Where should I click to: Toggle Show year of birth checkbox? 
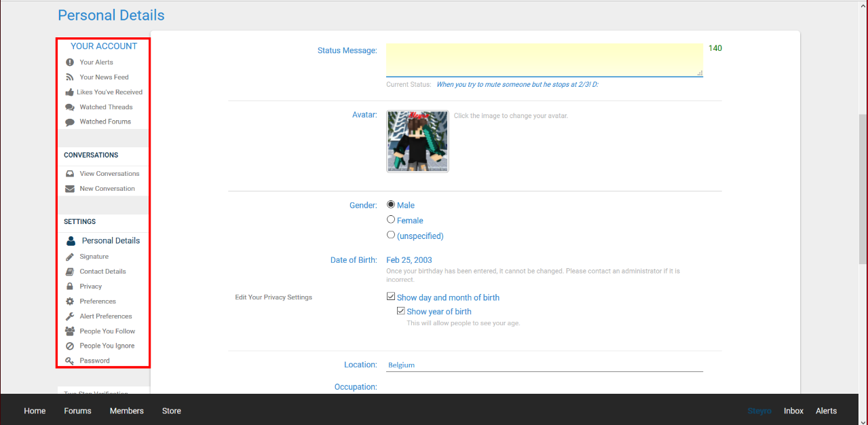point(401,311)
